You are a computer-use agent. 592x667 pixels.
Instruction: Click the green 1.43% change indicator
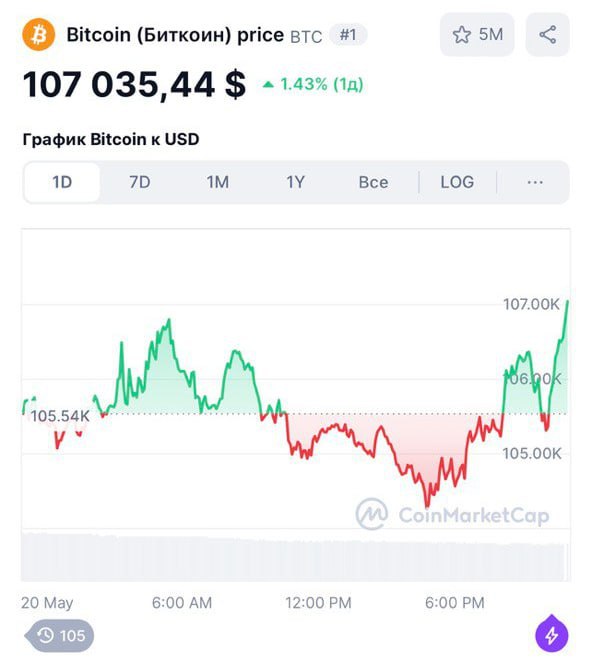(313, 84)
